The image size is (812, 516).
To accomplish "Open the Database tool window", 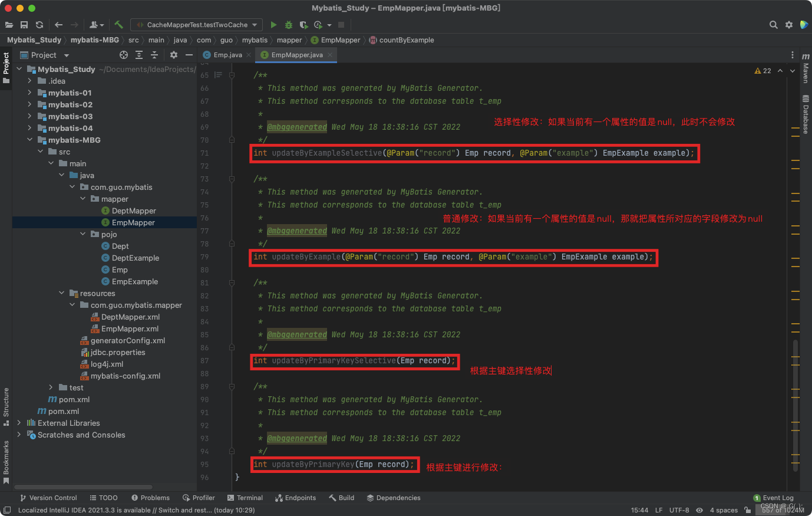I will click(806, 114).
